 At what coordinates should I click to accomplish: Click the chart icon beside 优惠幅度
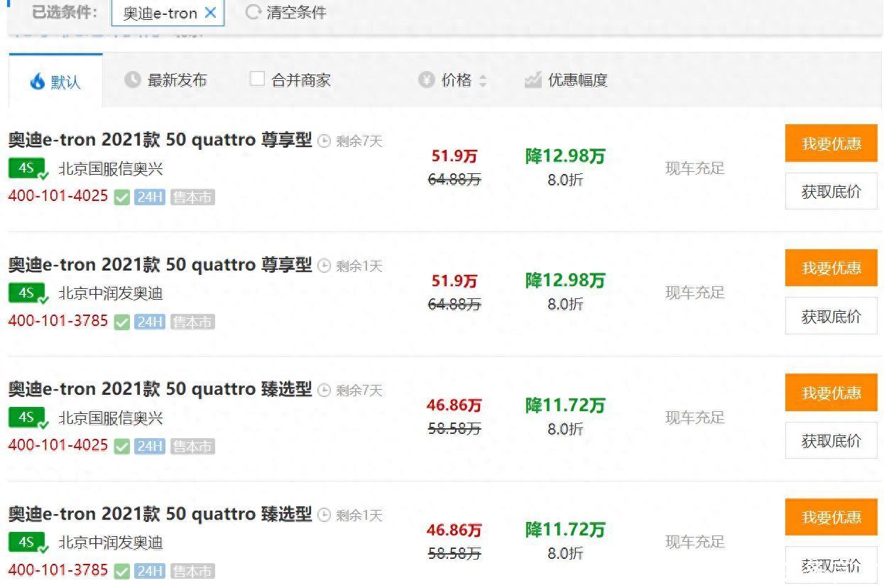point(533,80)
